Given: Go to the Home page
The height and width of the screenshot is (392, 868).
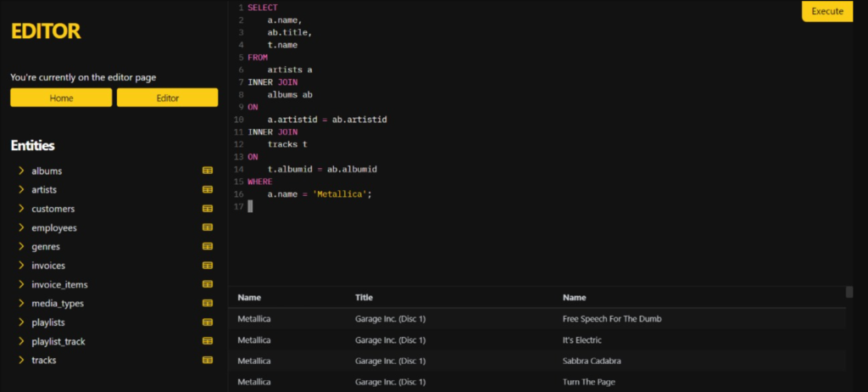Looking at the screenshot, I should [x=61, y=98].
